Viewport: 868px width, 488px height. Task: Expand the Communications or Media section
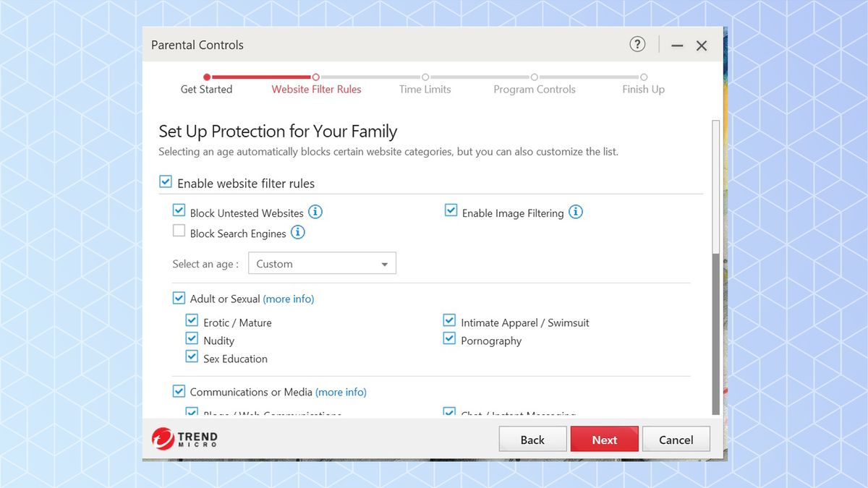tap(179, 391)
